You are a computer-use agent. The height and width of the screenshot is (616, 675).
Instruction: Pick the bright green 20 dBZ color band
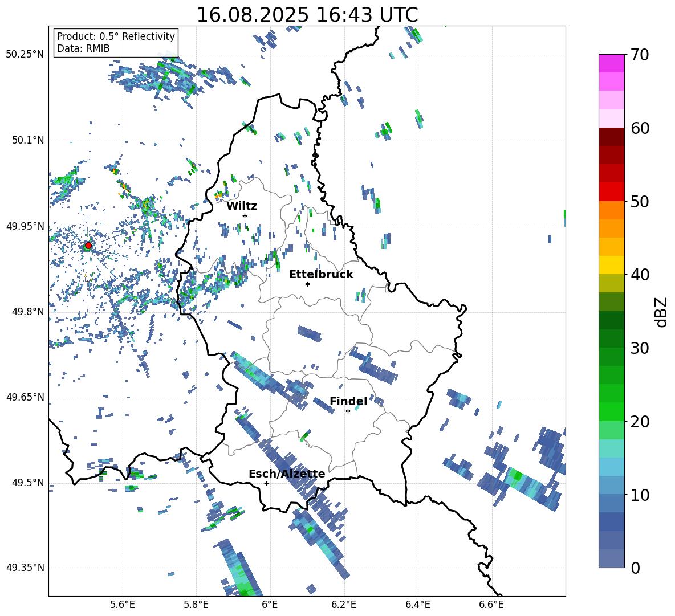pos(611,411)
